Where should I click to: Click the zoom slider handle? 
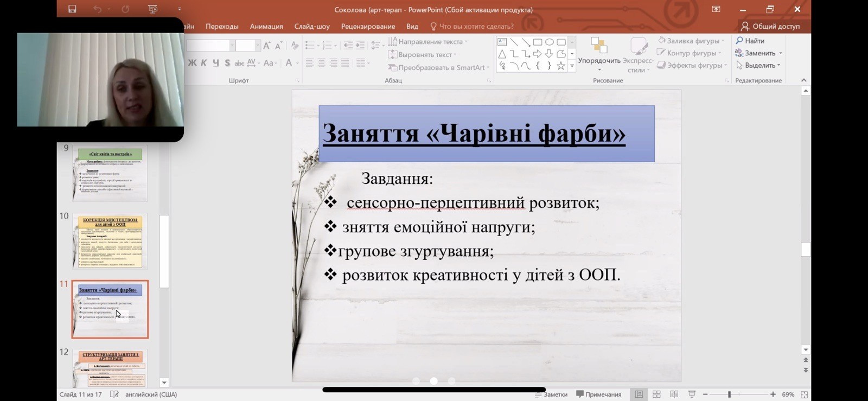pos(730,394)
